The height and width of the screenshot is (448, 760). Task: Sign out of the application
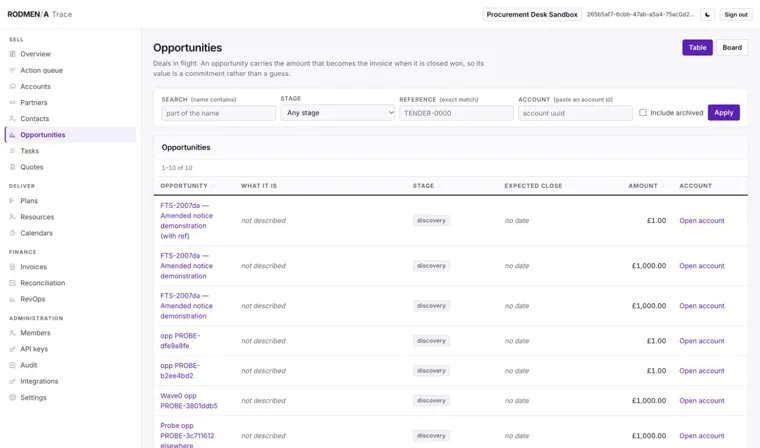tap(736, 15)
